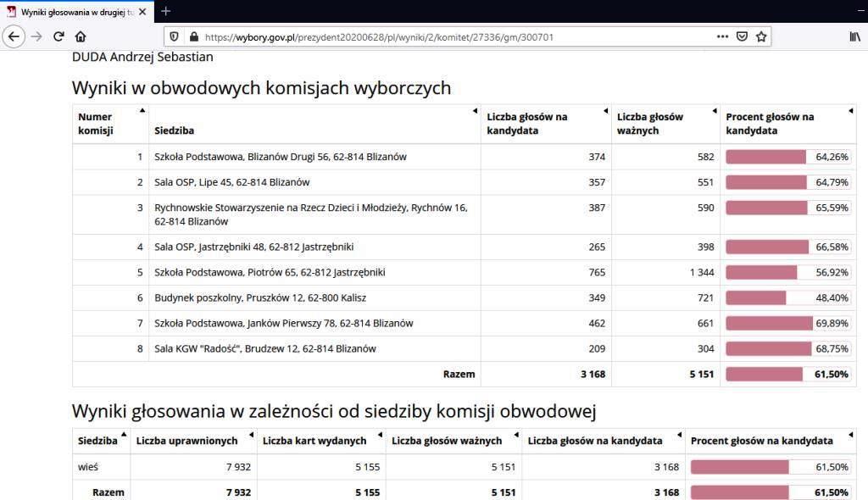Click Razem total 3 168 in commissions table
Image resolution: width=868 pixels, height=500 pixels.
(593, 374)
